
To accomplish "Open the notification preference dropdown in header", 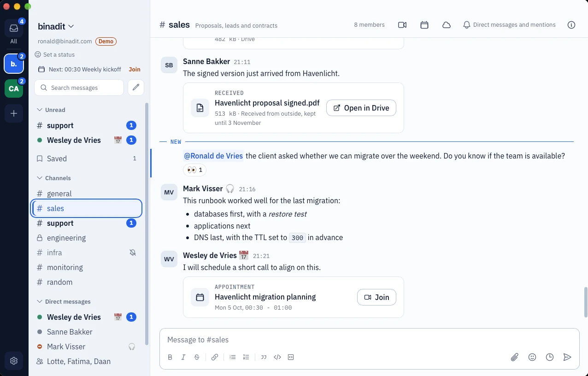I will pos(509,25).
